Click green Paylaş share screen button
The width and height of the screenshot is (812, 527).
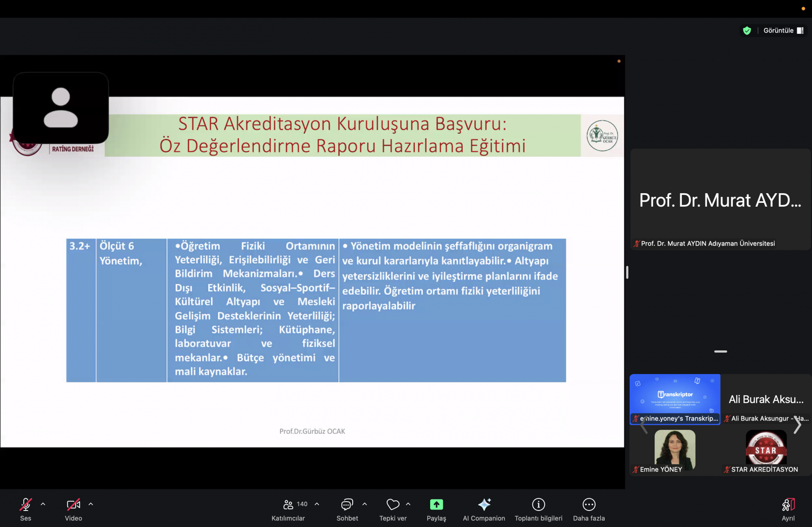pyautogui.click(x=436, y=505)
